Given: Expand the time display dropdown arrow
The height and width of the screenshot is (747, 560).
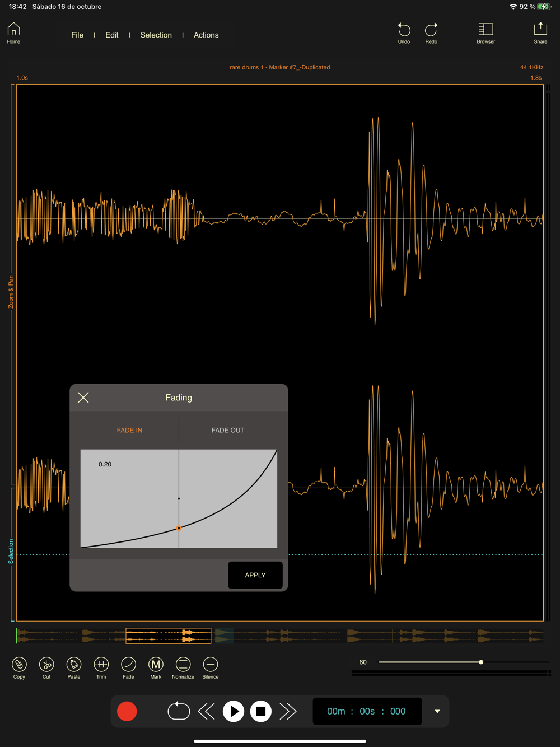Looking at the screenshot, I should 437,712.
